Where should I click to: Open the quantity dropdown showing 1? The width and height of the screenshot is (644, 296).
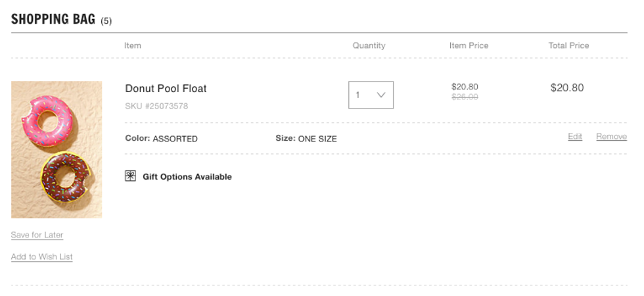coord(371,95)
